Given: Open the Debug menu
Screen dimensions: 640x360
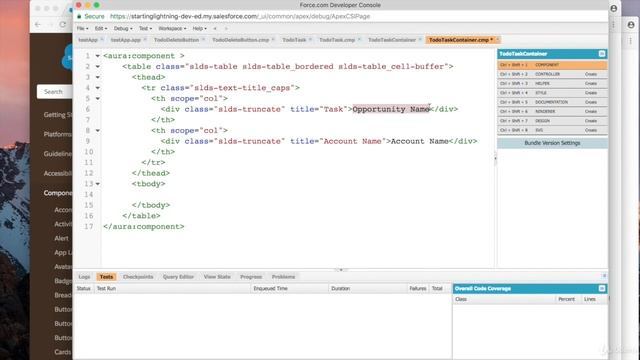Looking at the screenshot, I should coord(123,29).
